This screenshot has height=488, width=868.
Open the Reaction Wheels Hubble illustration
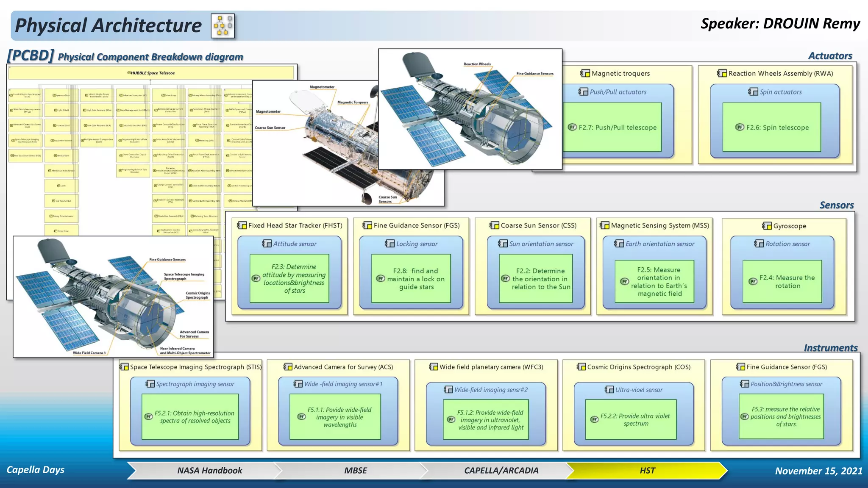[470, 109]
